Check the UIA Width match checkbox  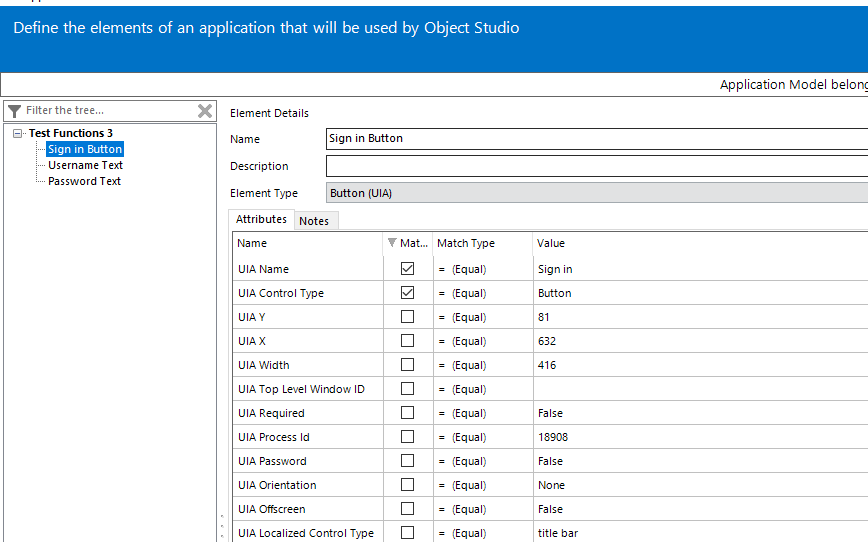pyautogui.click(x=407, y=365)
